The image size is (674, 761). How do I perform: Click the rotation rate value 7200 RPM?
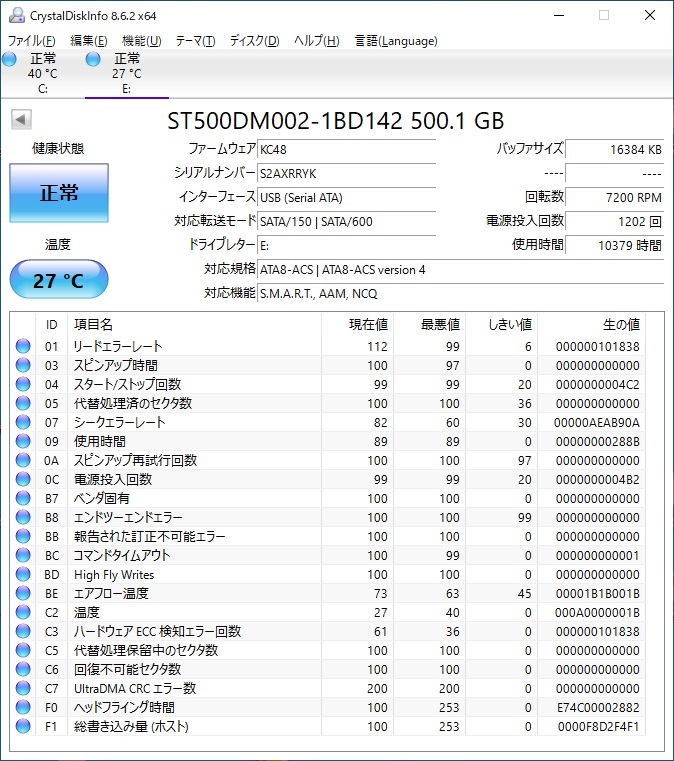(615, 198)
